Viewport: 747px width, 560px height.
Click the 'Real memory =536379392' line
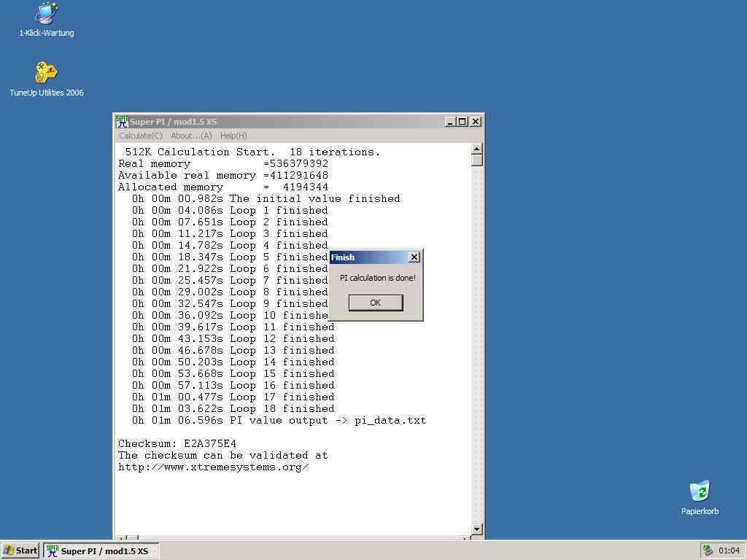pyautogui.click(x=223, y=164)
